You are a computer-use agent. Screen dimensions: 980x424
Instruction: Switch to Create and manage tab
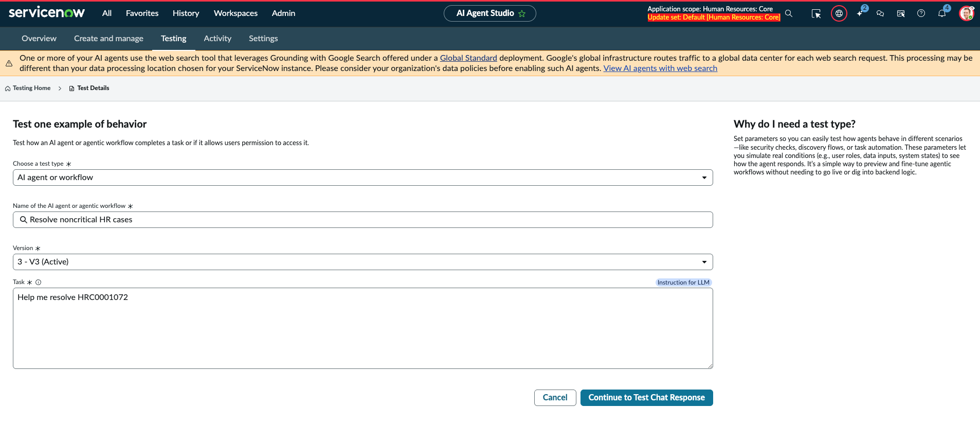pos(108,39)
